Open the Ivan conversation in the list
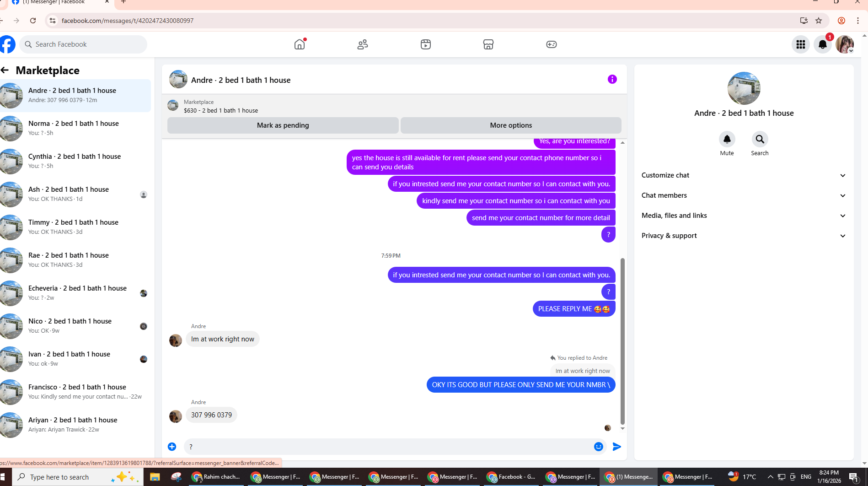 coord(75,359)
